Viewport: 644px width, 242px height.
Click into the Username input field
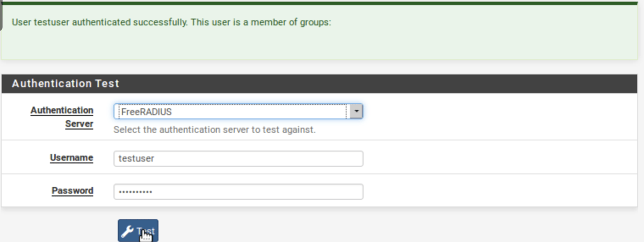coord(238,158)
